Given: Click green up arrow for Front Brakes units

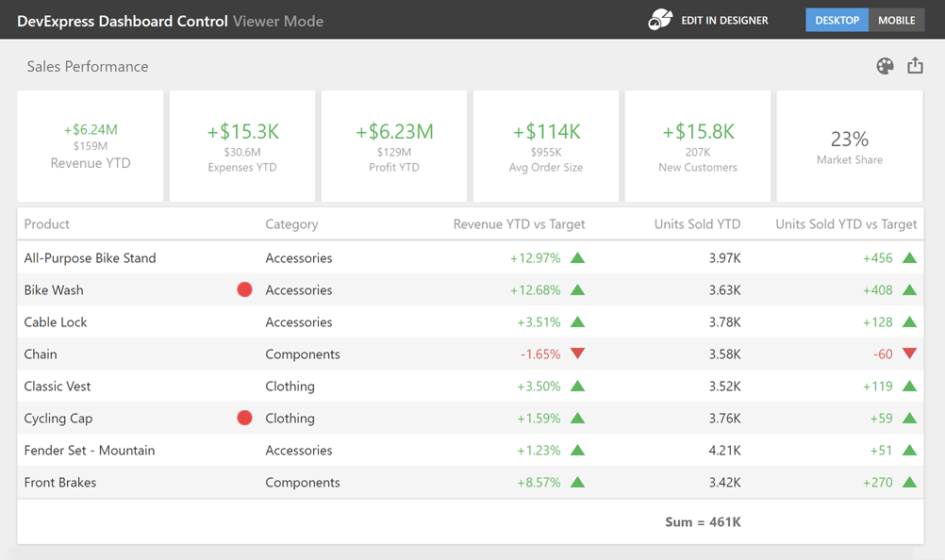Looking at the screenshot, I should (909, 483).
